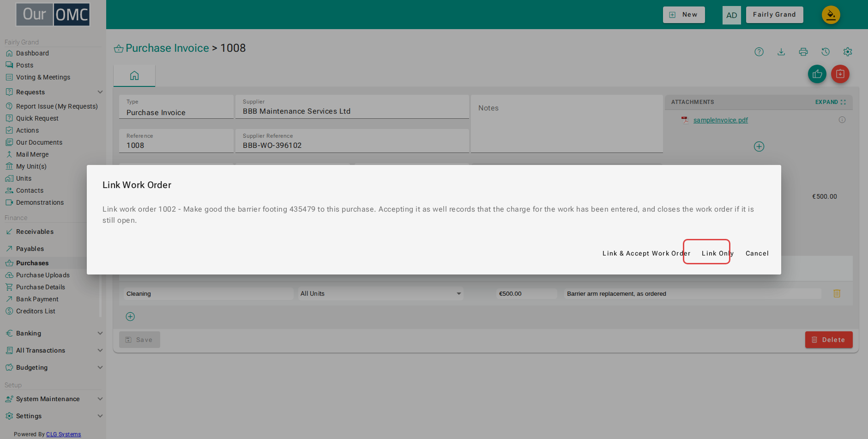Click the Our OMC logo

click(53, 14)
